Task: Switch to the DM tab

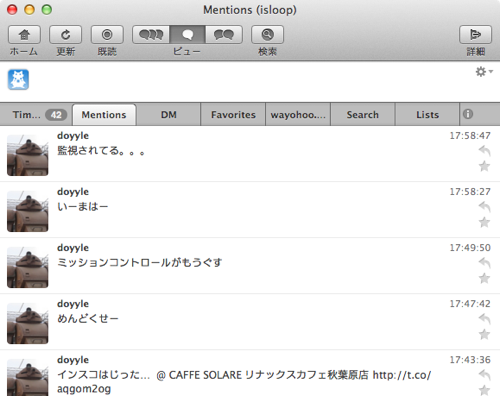Action: [x=169, y=115]
